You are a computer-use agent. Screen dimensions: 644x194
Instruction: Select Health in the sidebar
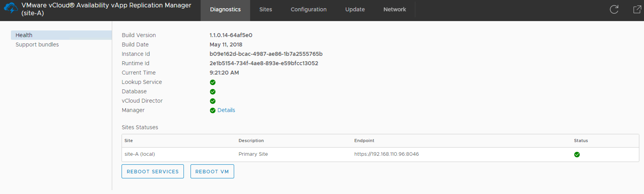(x=24, y=35)
